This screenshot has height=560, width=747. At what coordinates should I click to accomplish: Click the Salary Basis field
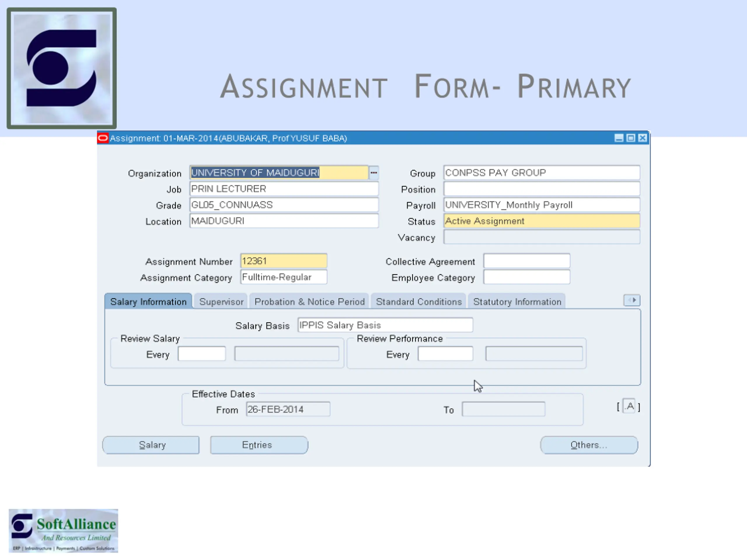[x=385, y=325]
